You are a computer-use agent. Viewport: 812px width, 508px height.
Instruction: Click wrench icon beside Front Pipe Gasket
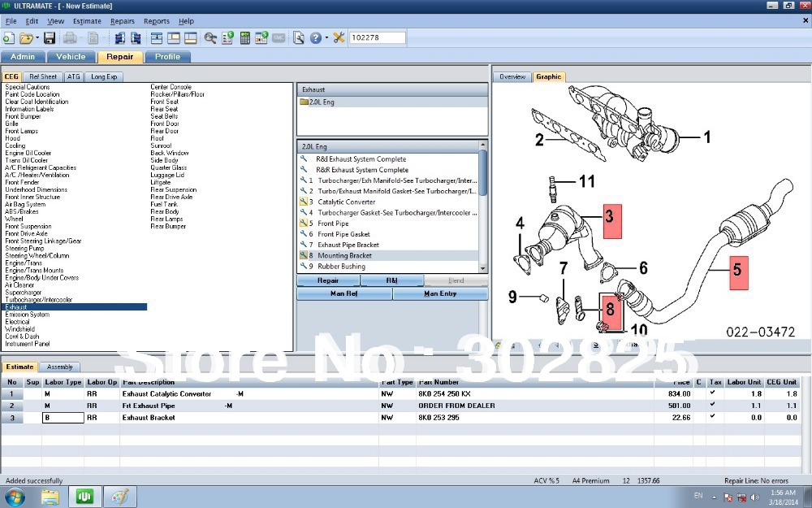[304, 234]
